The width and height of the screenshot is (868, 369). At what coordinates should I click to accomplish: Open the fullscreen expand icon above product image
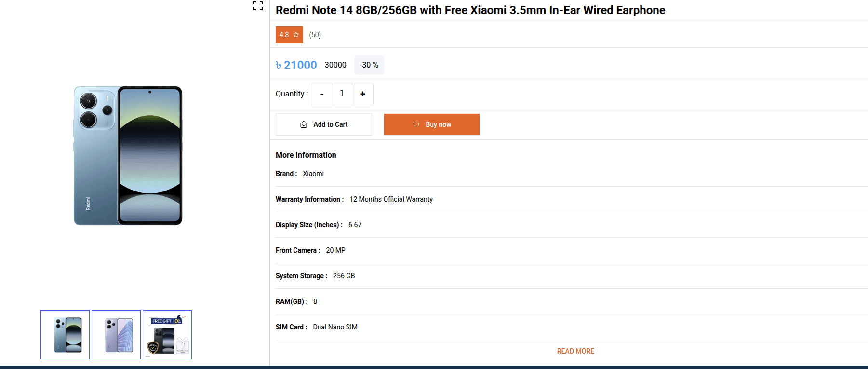tap(258, 7)
